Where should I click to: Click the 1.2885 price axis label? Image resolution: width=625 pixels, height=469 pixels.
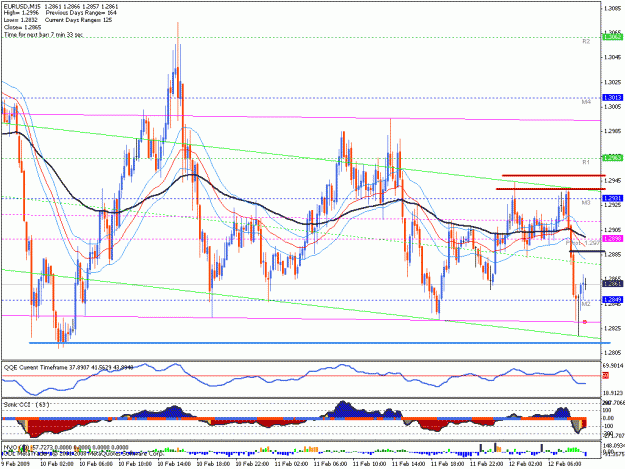pyautogui.click(x=613, y=254)
